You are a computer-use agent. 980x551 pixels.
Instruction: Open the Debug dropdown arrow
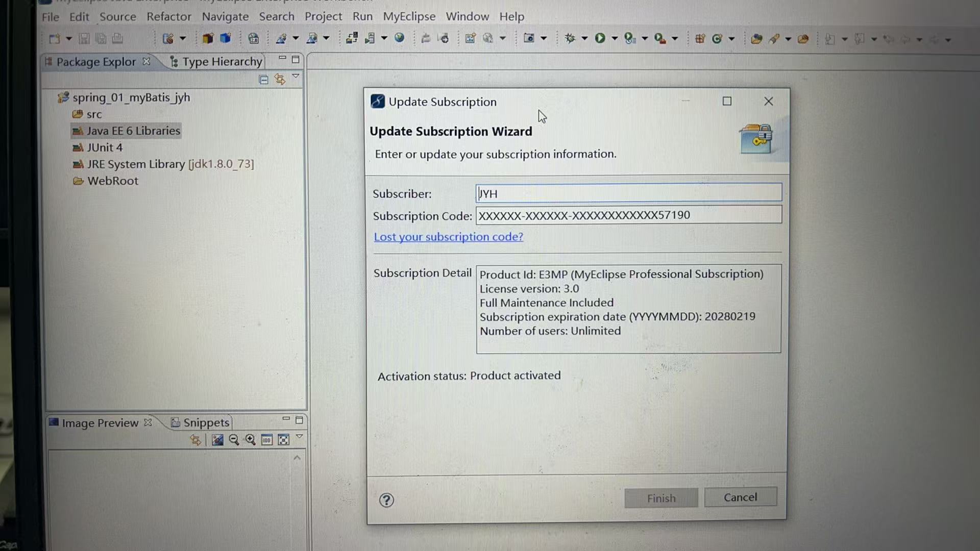tap(584, 39)
